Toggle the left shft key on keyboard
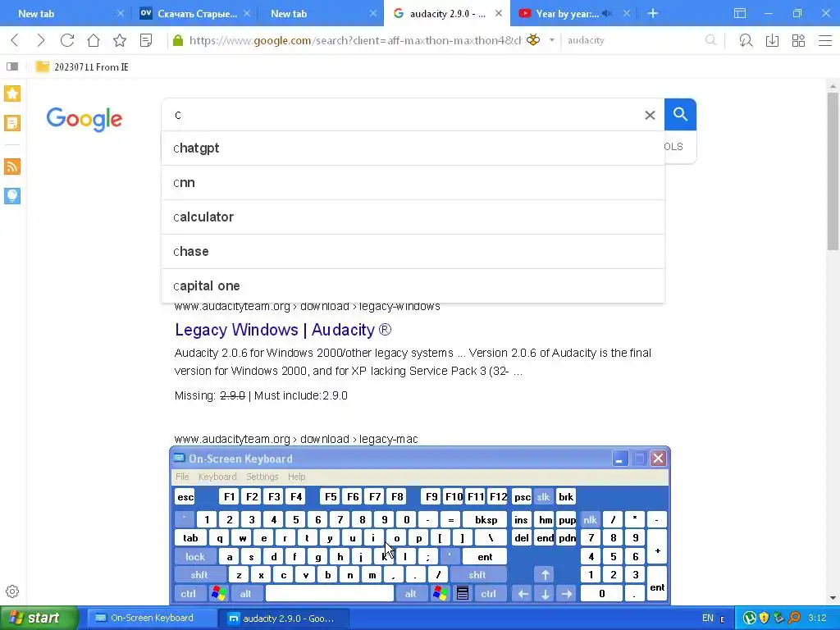 199,575
